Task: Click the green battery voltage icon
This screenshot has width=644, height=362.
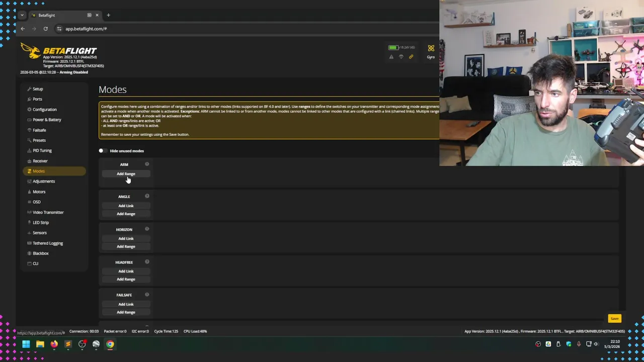Action: (393, 47)
